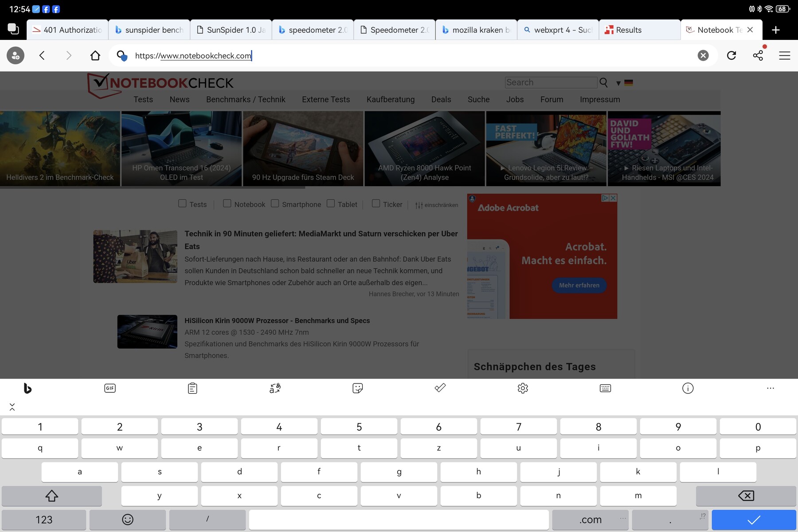Click the Notebookcheck search field
Image resolution: width=798 pixels, height=532 pixels.
(551, 82)
